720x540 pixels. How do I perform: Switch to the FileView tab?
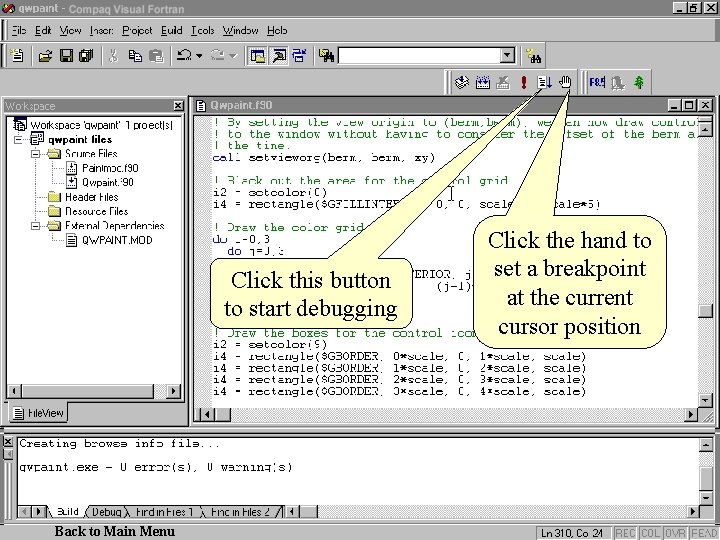coord(38,413)
